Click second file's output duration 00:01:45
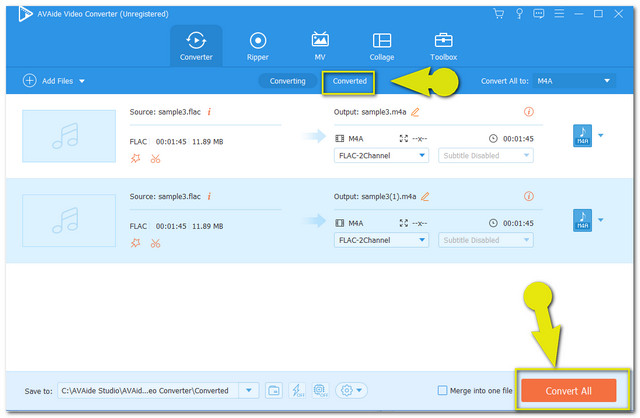 [x=518, y=223]
